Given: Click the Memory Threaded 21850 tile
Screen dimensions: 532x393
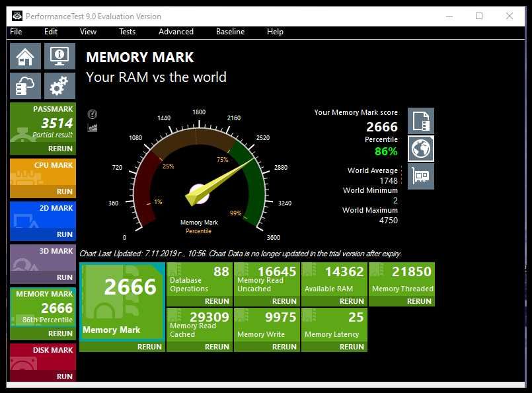Looking at the screenshot, I should click(x=402, y=279).
